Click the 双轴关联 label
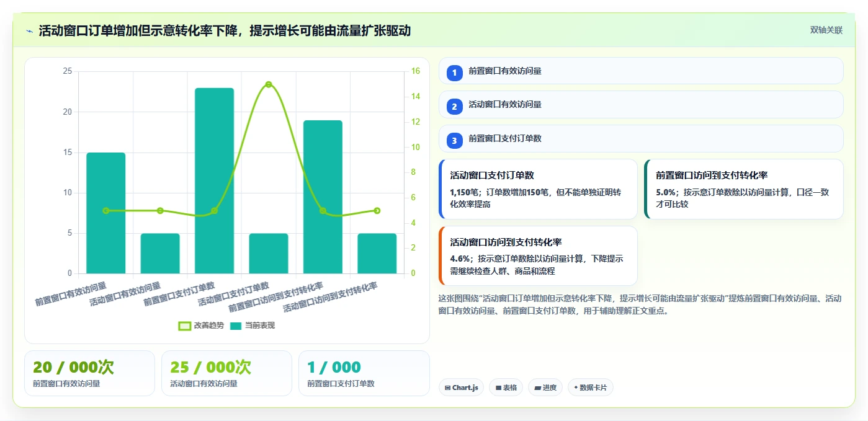Viewport: 868px width, 421px height. pyautogui.click(x=826, y=30)
